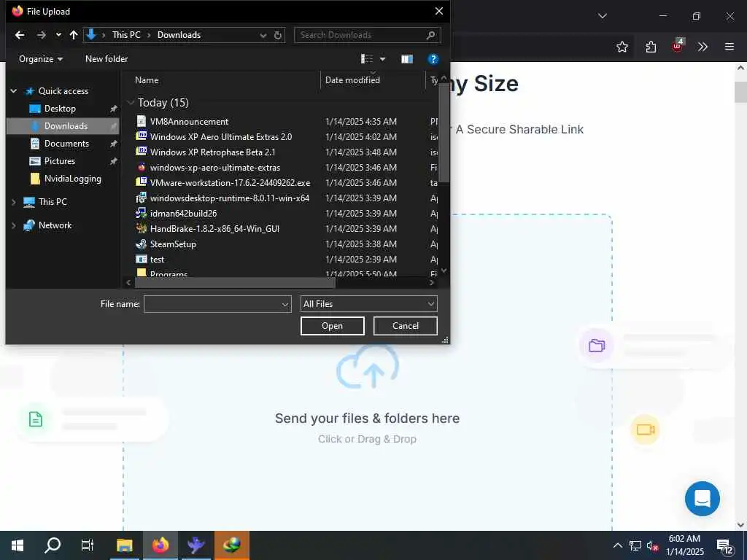Cancel the File Upload dialog
This screenshot has height=560, width=747.
coord(406,326)
